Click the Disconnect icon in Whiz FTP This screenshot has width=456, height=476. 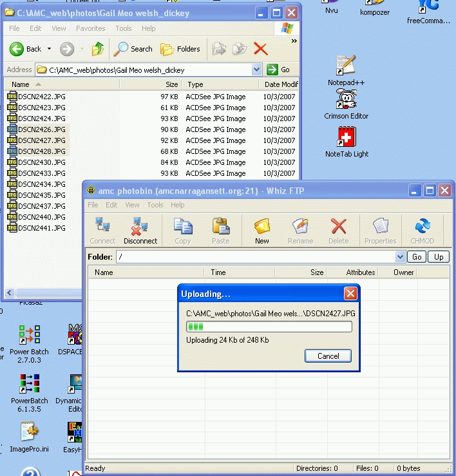140,231
